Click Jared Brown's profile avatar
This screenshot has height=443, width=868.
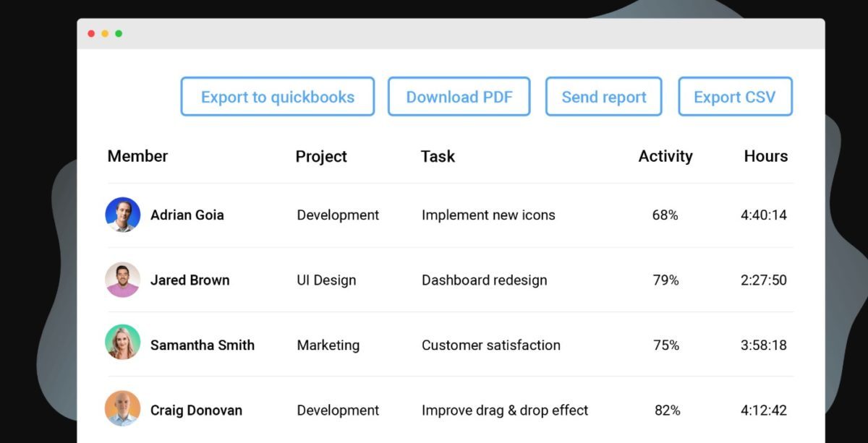point(123,280)
